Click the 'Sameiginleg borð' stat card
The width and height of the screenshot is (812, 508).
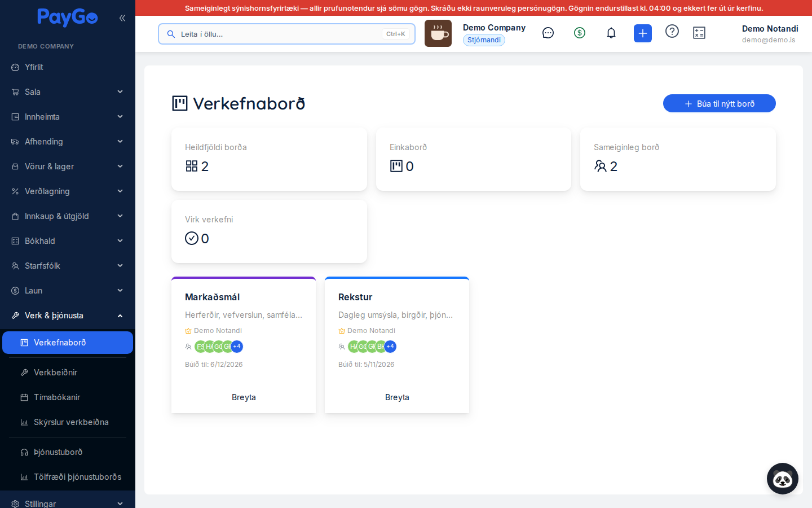678,159
